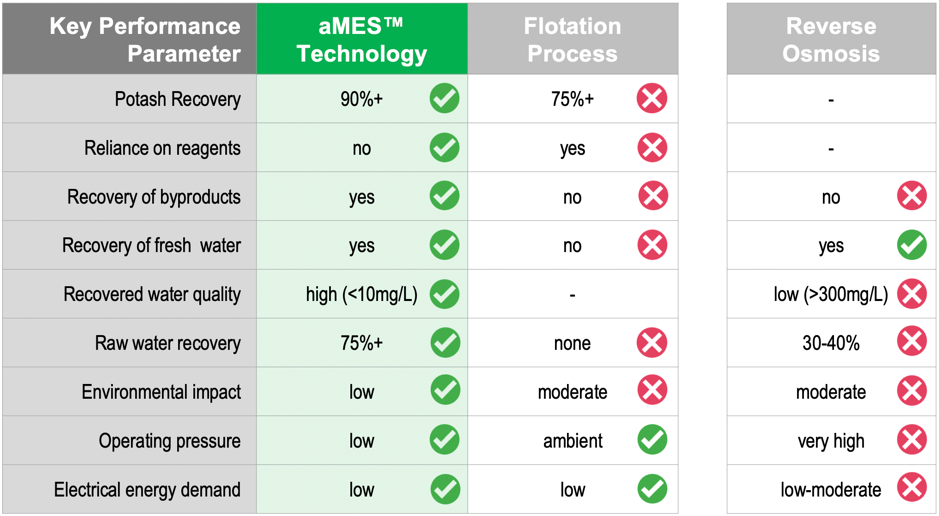Click green checkmark for aMES Potash Recovery
Screen dimensions: 939x516
tap(444, 99)
